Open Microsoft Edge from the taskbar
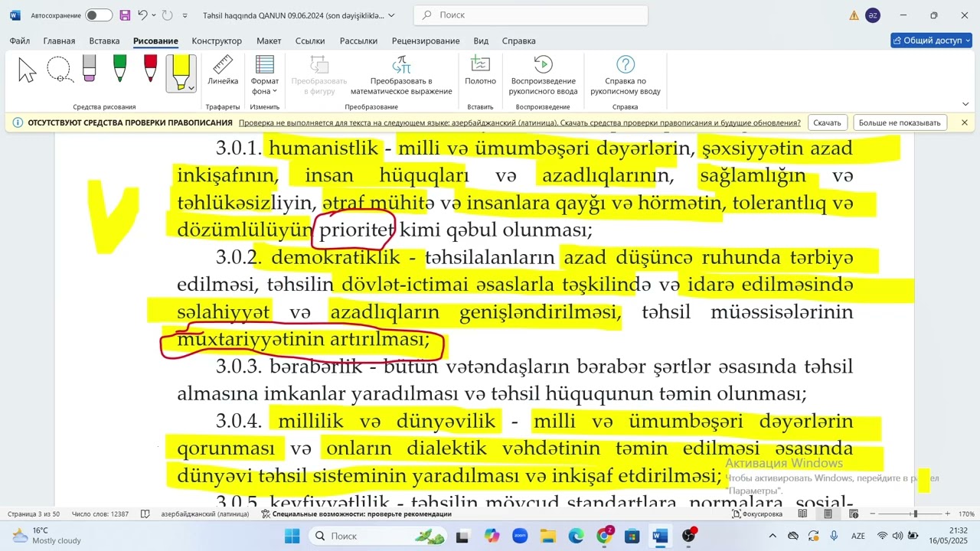The image size is (980, 551). [576, 536]
